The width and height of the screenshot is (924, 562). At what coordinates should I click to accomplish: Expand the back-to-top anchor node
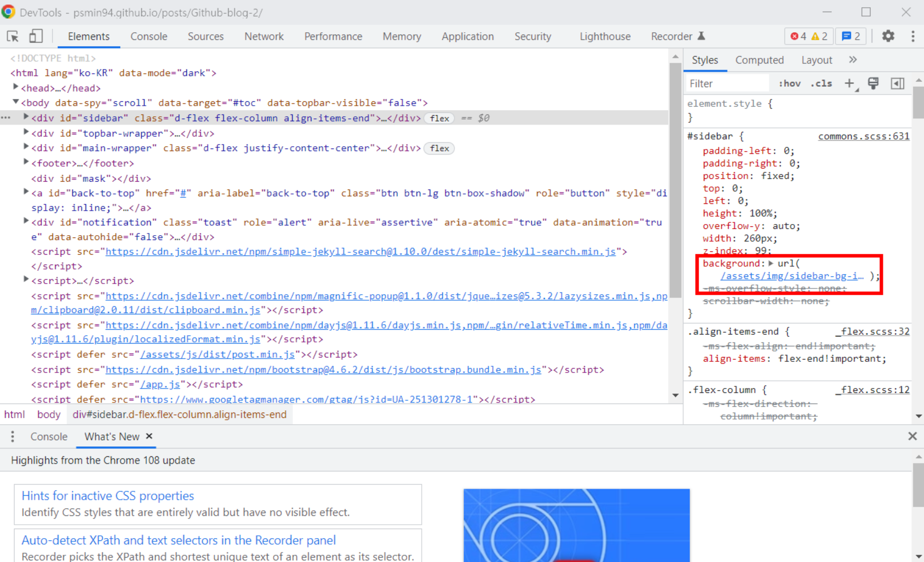point(26,192)
